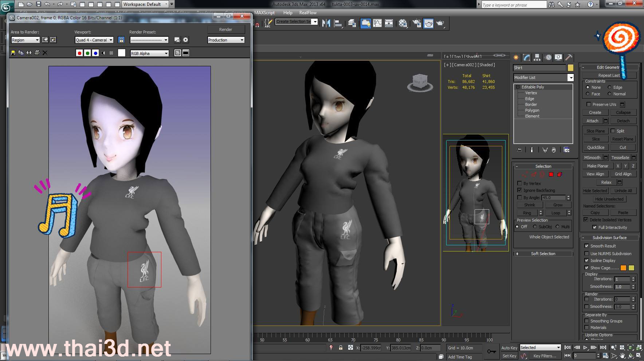This screenshot has height=361, width=644.
Task: Uncheck Ignore Backfacing
Action: 520,190
